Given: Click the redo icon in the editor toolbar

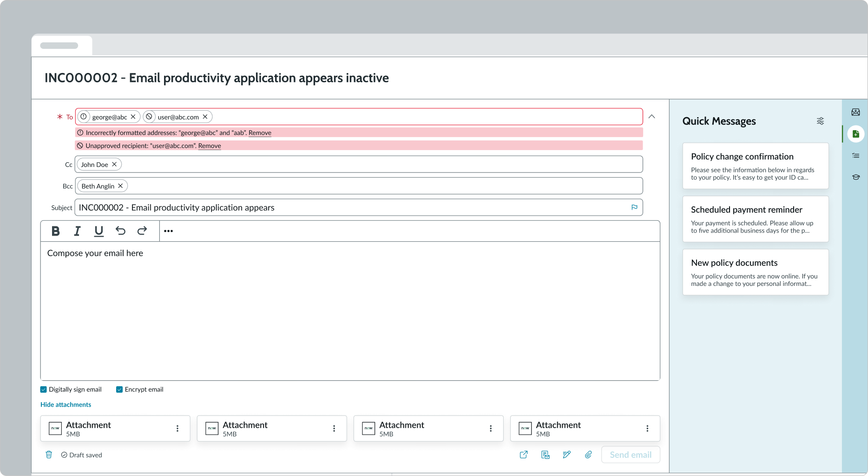Looking at the screenshot, I should 142,231.
